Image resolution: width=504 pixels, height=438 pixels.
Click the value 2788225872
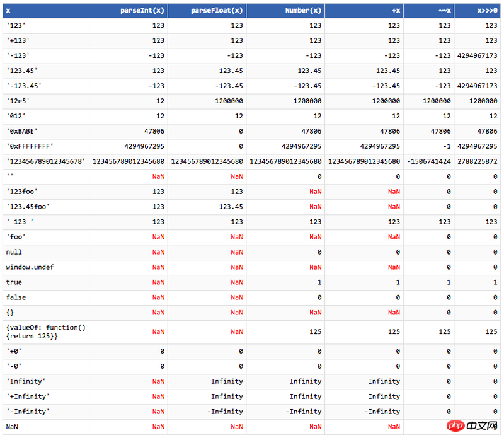tap(478, 161)
